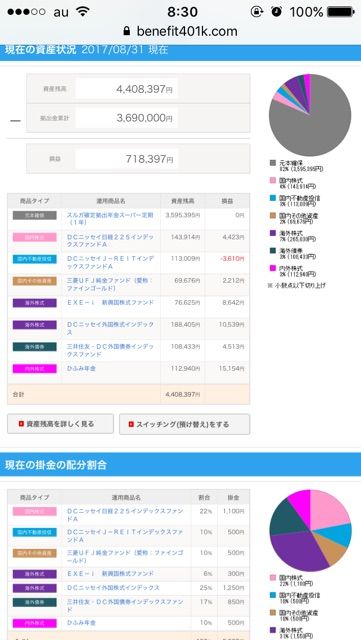
Task: Open ＤＣニッセイＪ－ＲＥＩＴインデックスファンドＡ in the asset table
Action: pyautogui.click(x=110, y=262)
